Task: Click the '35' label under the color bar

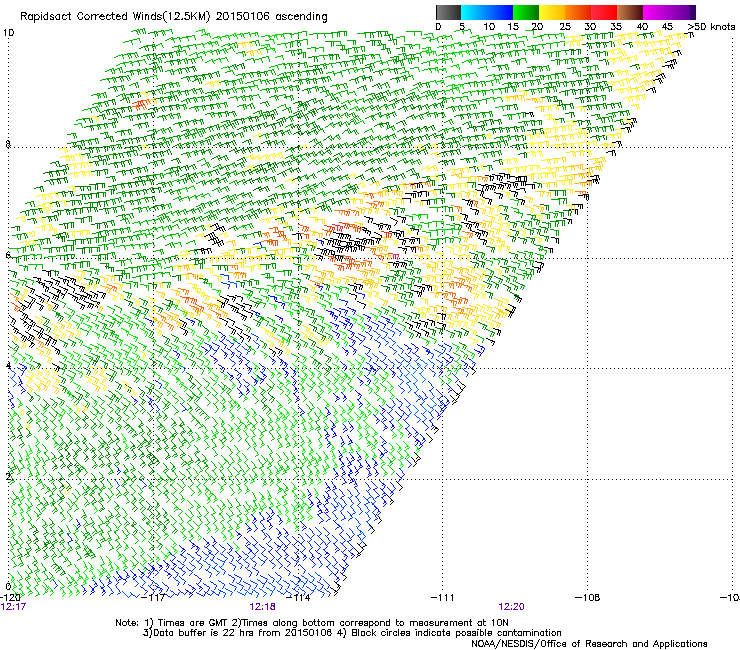Action: 616,26
